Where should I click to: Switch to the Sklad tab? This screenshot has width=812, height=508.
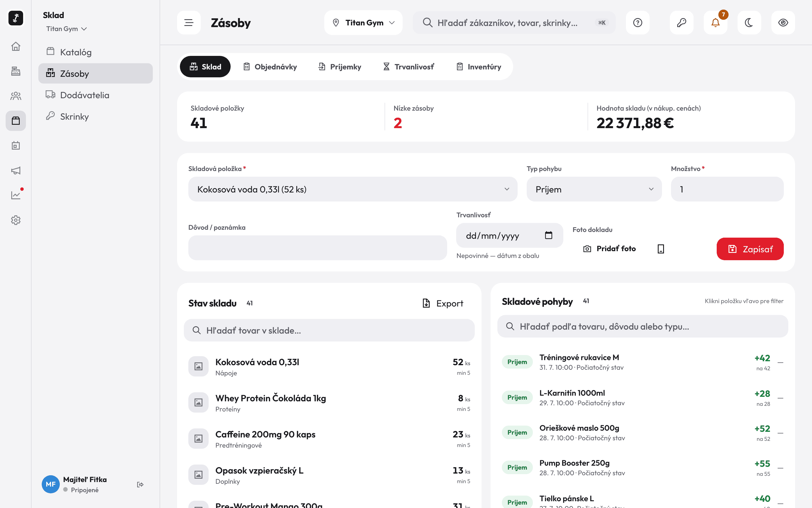tap(205, 67)
